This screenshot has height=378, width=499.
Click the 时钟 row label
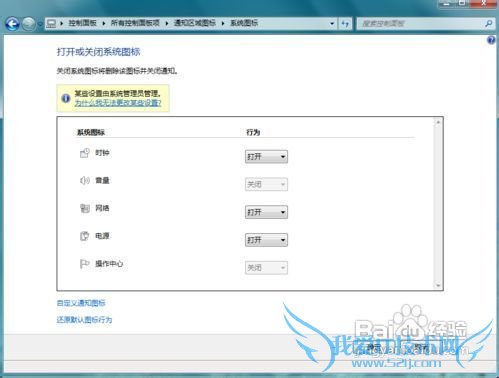(102, 153)
